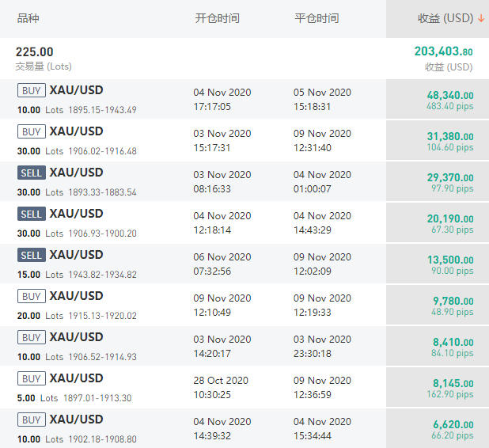
Task: Click the sort arrow beside 收益 (USD)
Action: click(x=481, y=18)
